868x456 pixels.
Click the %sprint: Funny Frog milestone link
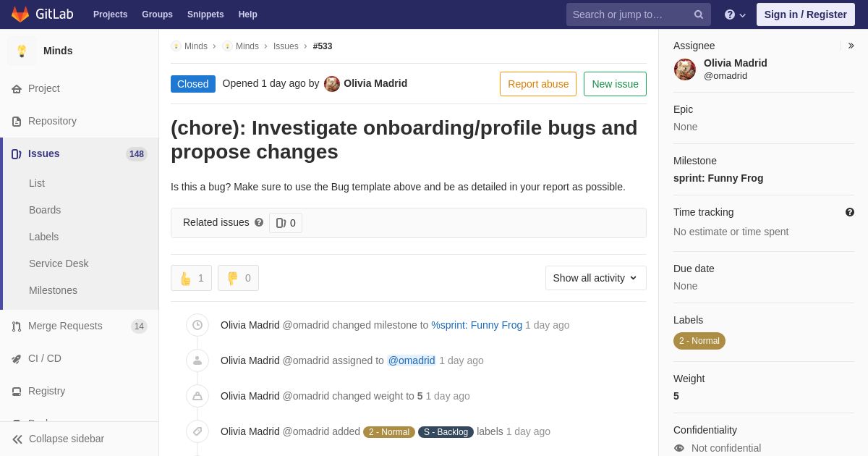coord(477,325)
